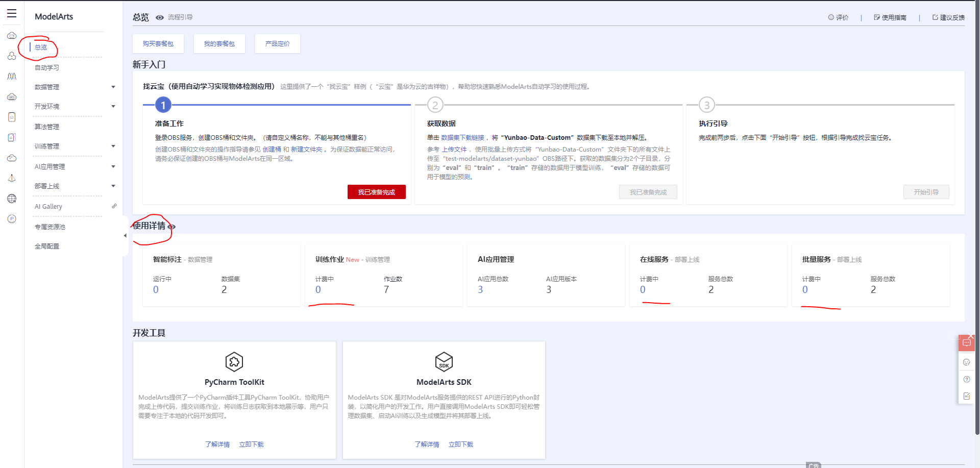
Task: Open the 上传文件 link
Action: pyautogui.click(x=454, y=150)
